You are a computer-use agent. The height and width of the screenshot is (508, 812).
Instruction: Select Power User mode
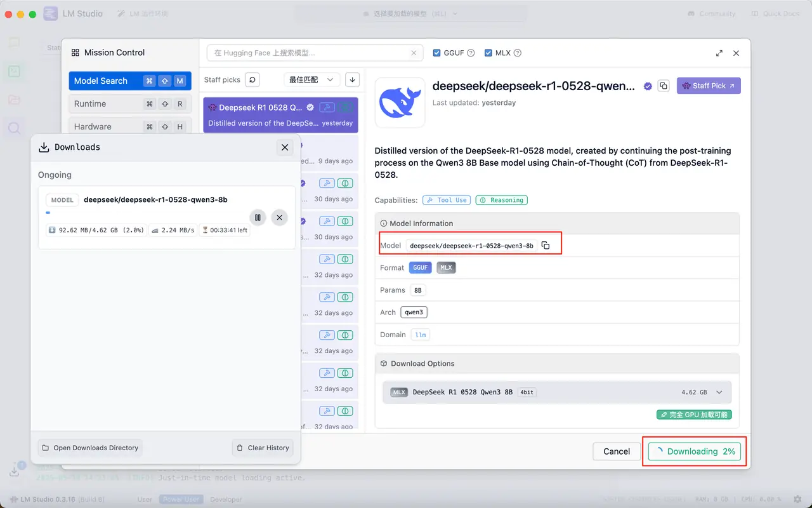pyautogui.click(x=181, y=499)
